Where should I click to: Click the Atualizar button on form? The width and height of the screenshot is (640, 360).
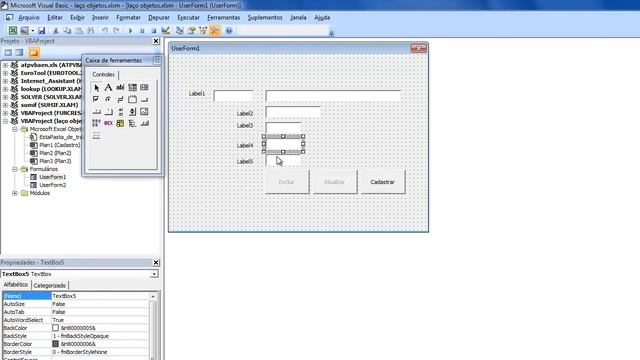[x=335, y=182]
